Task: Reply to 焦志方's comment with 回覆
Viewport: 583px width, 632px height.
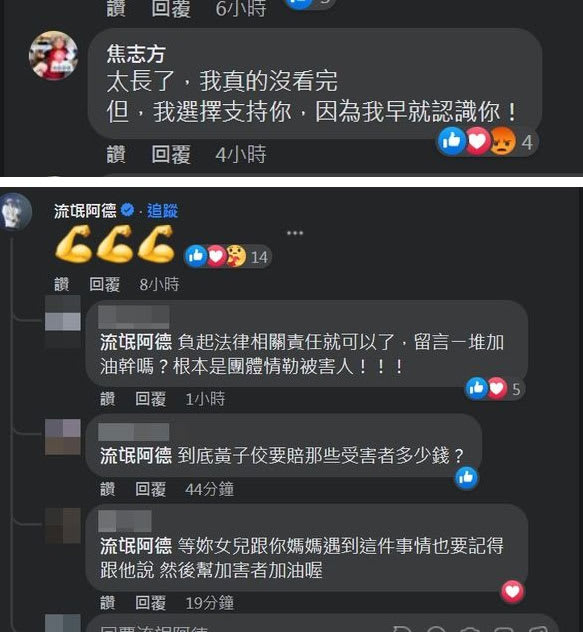Action: pos(171,155)
